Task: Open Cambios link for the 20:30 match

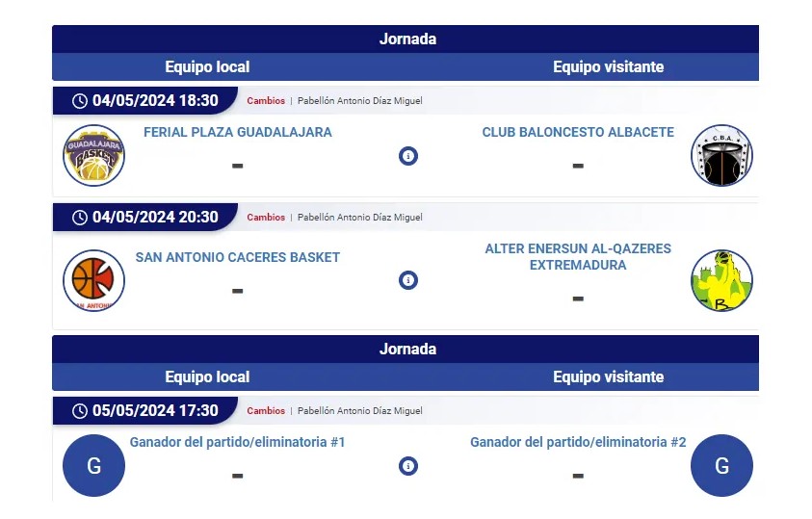Action: (266, 218)
